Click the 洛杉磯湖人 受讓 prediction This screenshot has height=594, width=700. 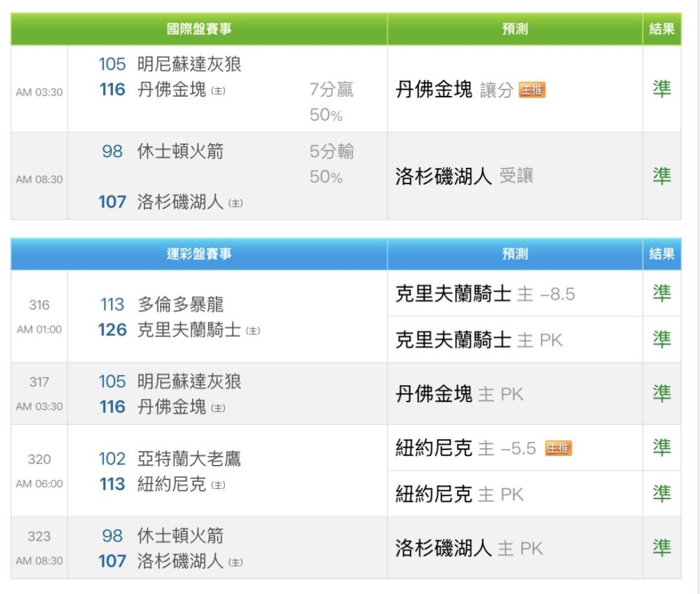[464, 176]
